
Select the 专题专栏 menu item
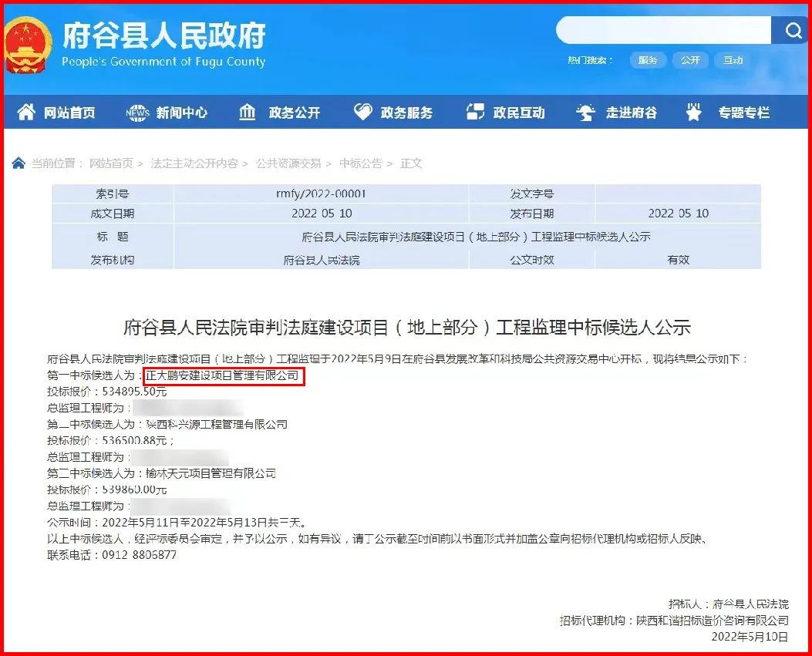pyautogui.click(x=744, y=113)
